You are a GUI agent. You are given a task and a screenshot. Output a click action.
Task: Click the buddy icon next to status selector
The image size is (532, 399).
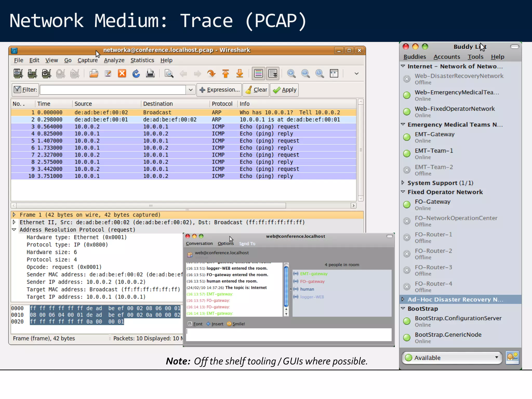(512, 358)
